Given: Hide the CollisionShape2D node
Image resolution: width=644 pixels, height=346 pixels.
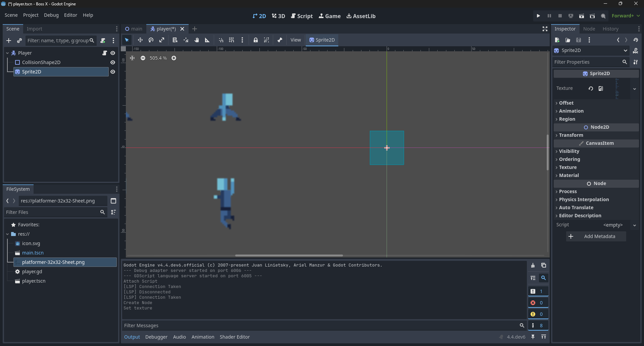Looking at the screenshot, I should [x=113, y=62].
